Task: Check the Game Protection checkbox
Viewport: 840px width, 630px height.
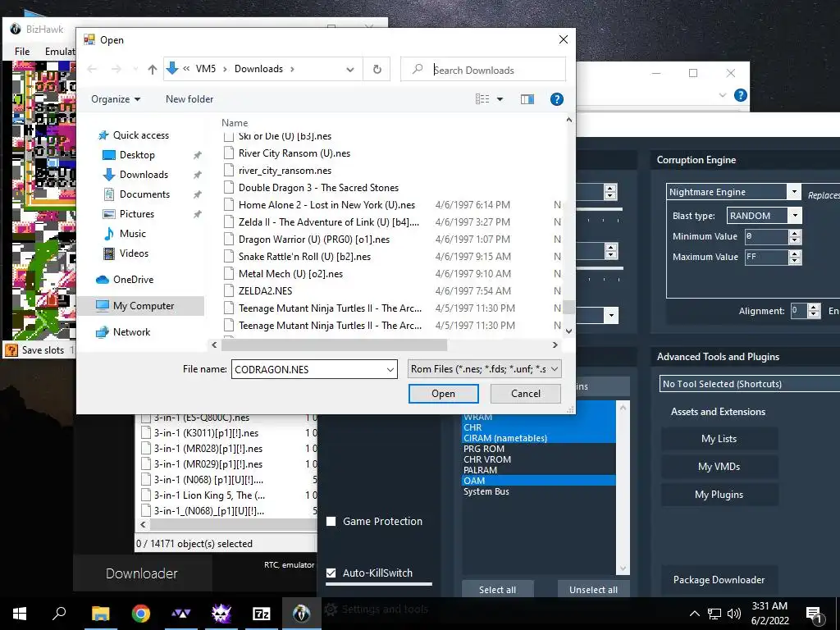Action: click(x=331, y=521)
